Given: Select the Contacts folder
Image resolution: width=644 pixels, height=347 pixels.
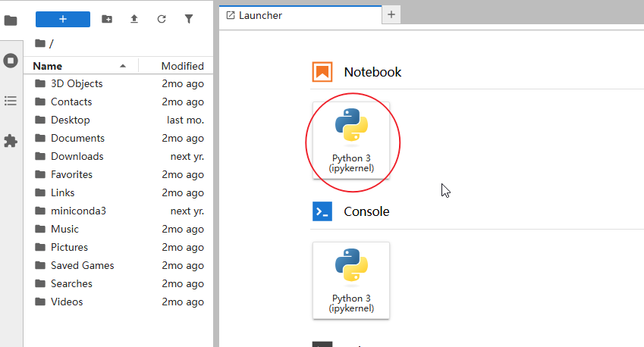Looking at the screenshot, I should (x=118, y=102).
